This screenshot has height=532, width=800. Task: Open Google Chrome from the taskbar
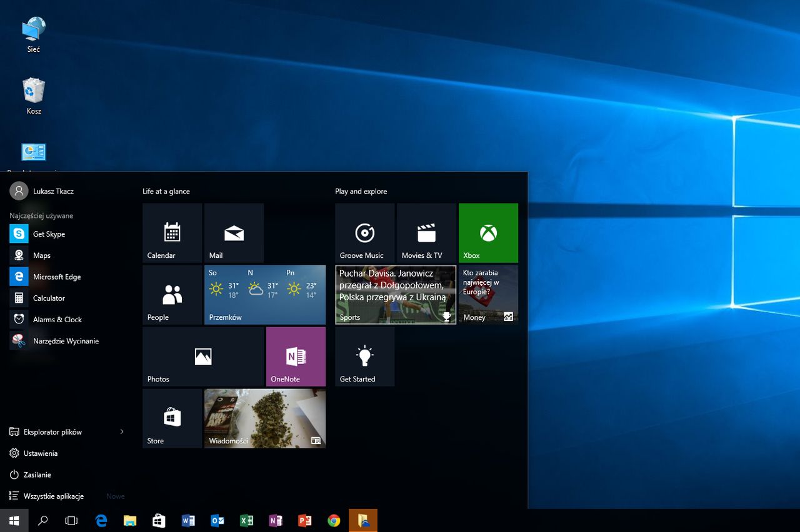(x=334, y=521)
